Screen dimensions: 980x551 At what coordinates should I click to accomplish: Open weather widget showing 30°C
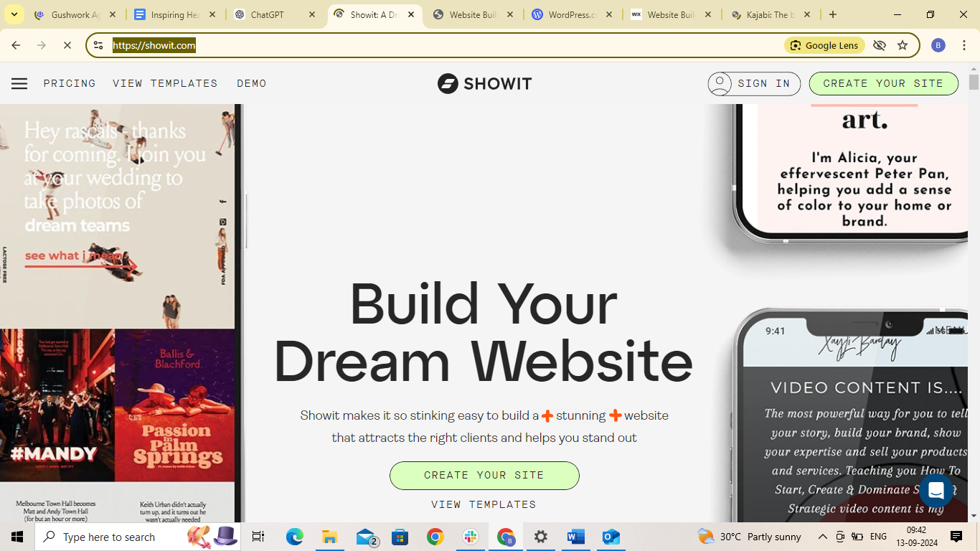click(750, 537)
